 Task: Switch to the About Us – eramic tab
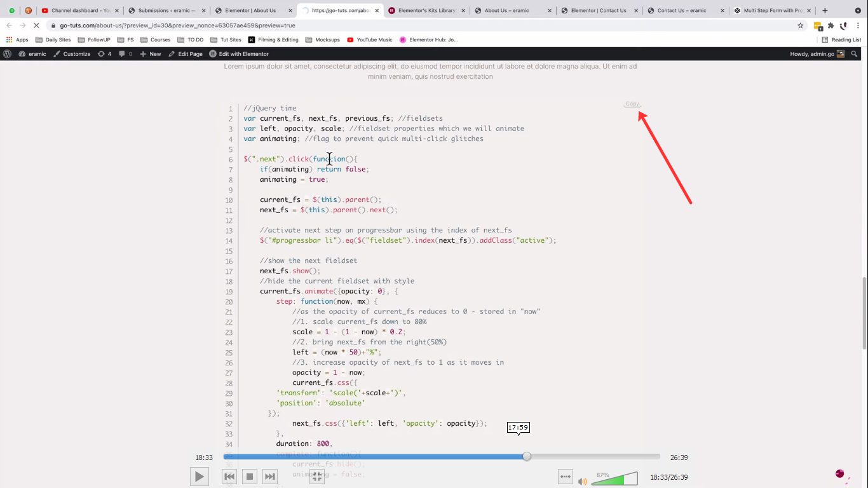click(513, 10)
